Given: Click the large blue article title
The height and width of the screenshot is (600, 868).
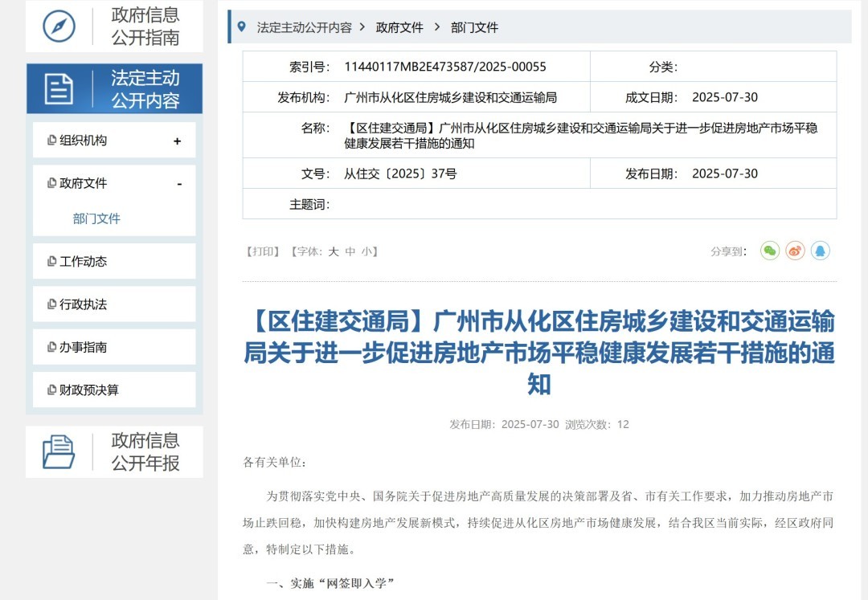Looking at the screenshot, I should click(539, 353).
